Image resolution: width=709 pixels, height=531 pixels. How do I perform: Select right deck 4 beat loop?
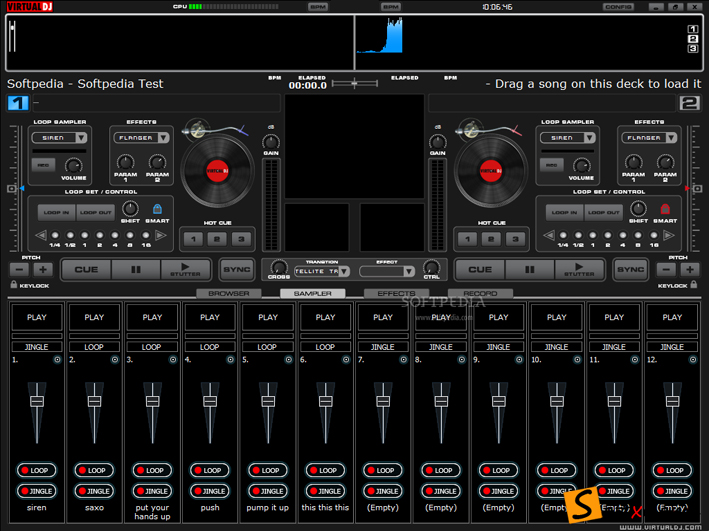pyautogui.click(x=623, y=235)
